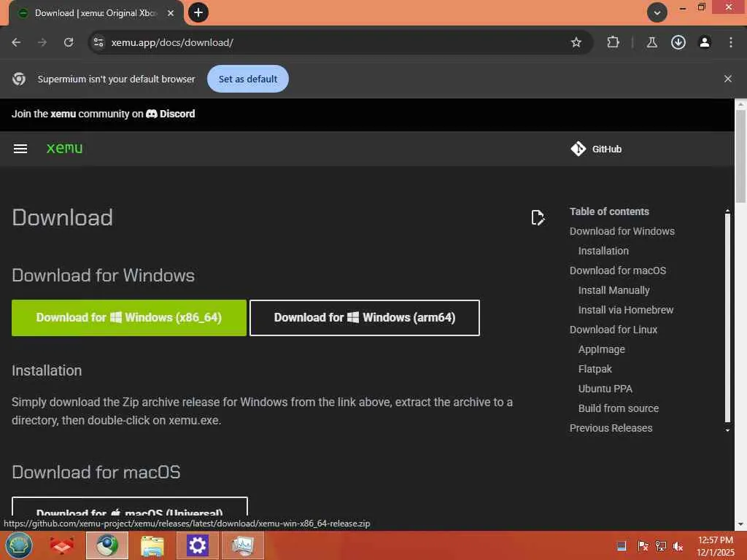Click the forward navigation arrow
This screenshot has width=747, height=560.
tap(42, 42)
